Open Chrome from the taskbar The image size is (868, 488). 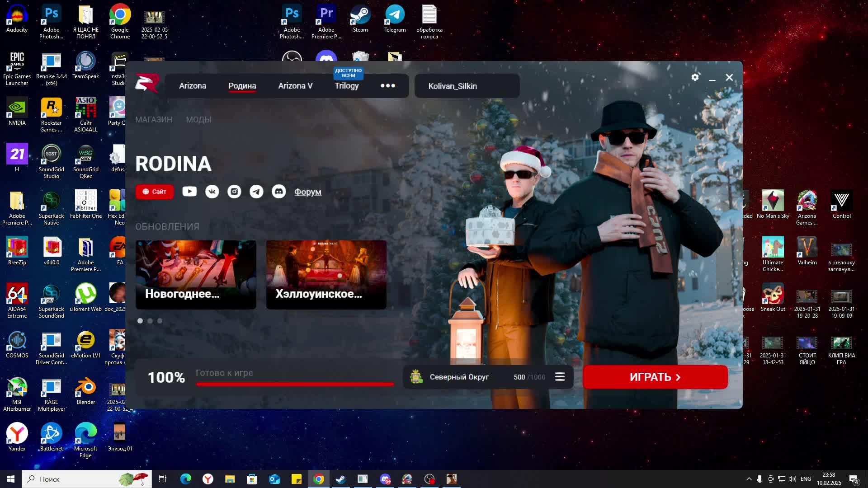(319, 479)
